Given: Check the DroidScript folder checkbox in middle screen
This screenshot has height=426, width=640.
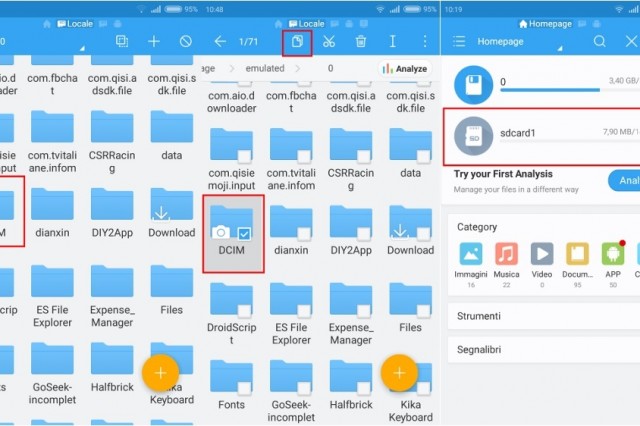Looking at the screenshot, I should coord(244,311).
